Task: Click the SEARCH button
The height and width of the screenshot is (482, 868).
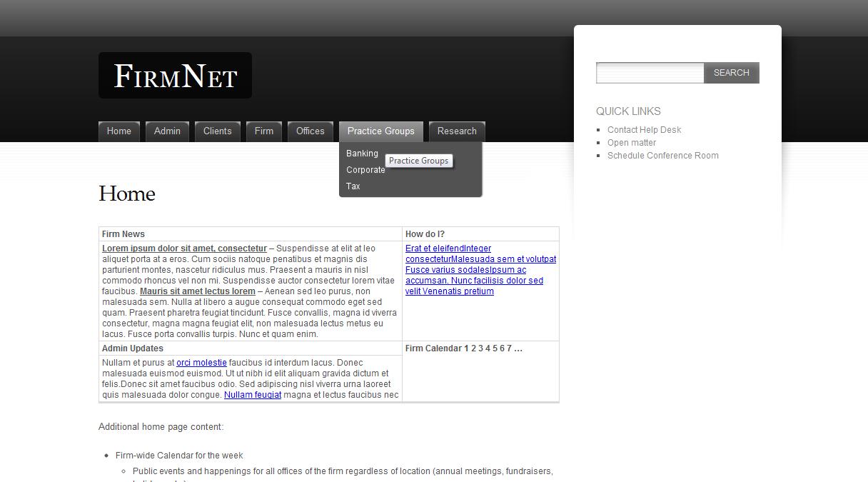Action: pyautogui.click(x=732, y=73)
